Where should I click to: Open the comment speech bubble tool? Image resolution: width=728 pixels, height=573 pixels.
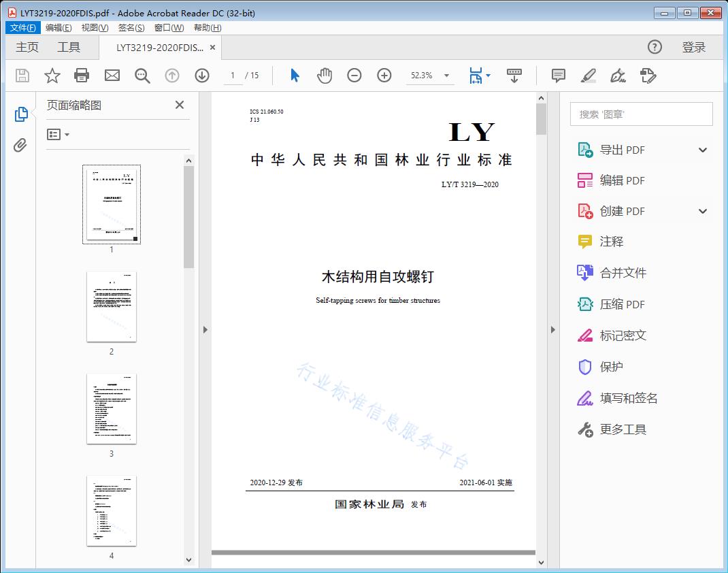(x=558, y=76)
